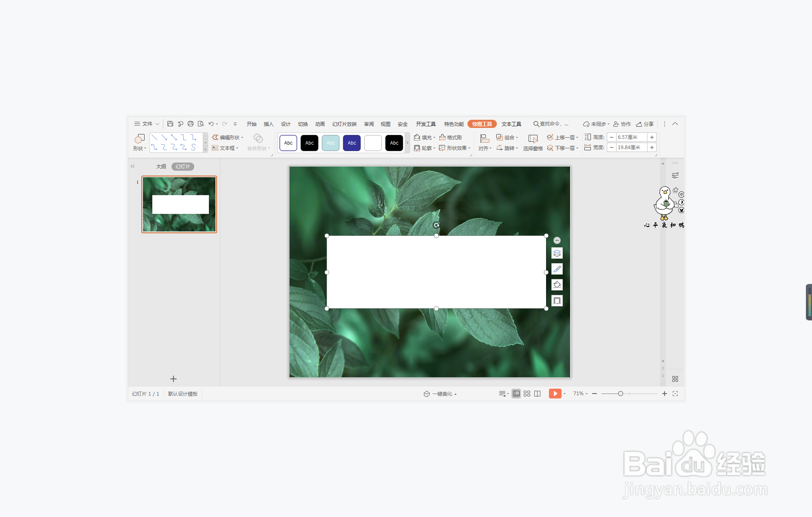Open the 71% zoom level dropdown
This screenshot has height=517, width=812.
pyautogui.click(x=580, y=394)
